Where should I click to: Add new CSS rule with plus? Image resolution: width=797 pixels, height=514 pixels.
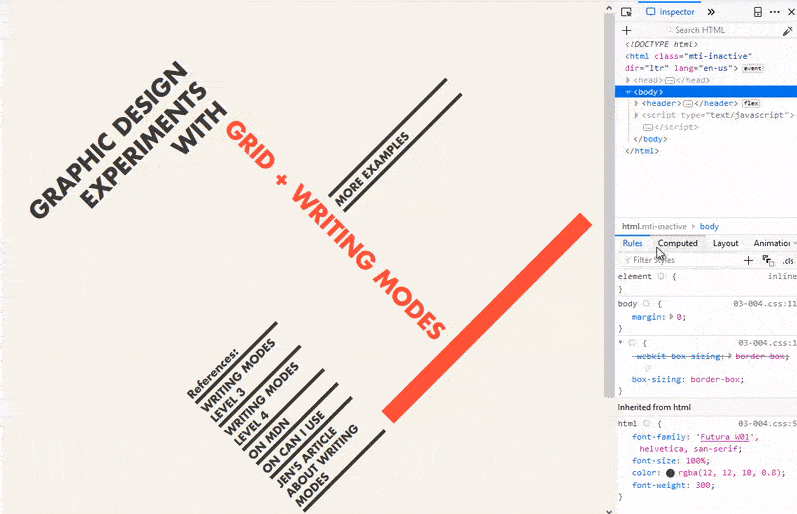pyautogui.click(x=748, y=260)
